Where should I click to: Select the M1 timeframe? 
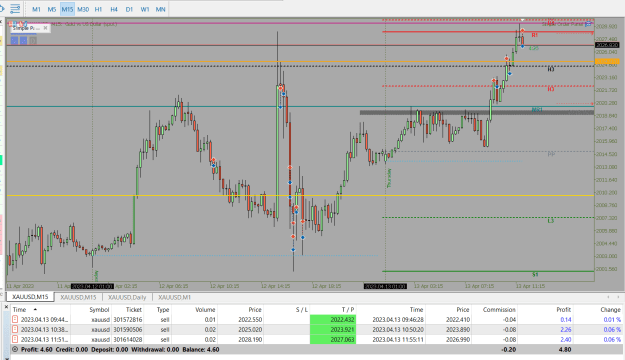tap(36, 9)
